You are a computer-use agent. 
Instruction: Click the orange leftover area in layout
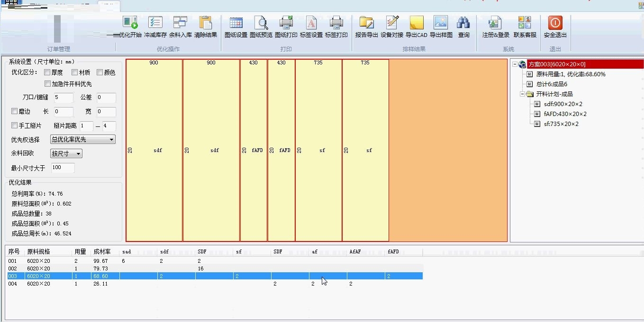(448, 150)
